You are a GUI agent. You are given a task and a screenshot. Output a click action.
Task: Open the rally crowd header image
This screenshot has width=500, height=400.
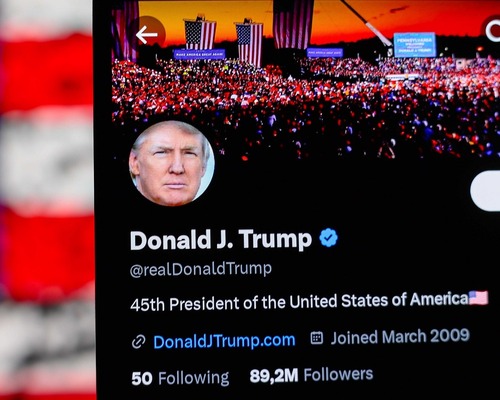click(x=306, y=78)
